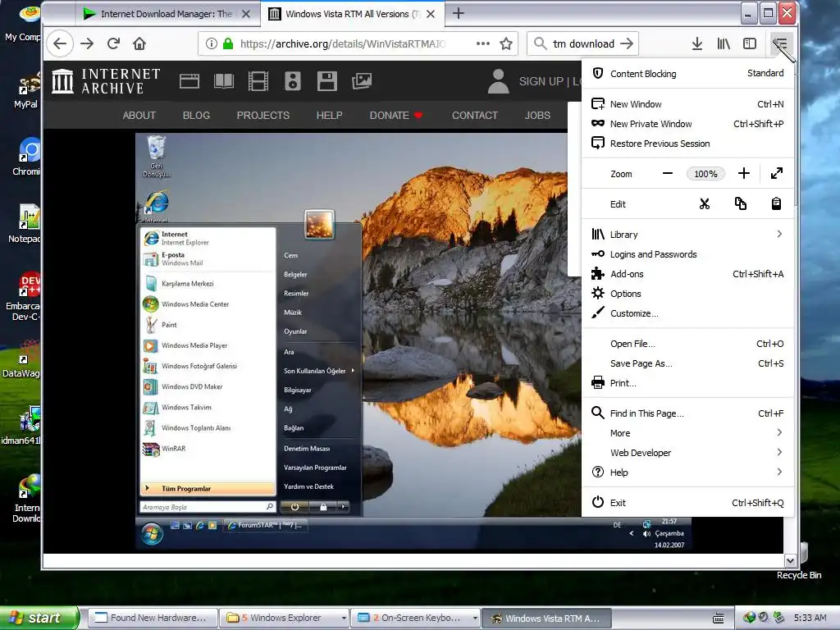Open the HELP link
840x630 pixels.
tap(329, 115)
